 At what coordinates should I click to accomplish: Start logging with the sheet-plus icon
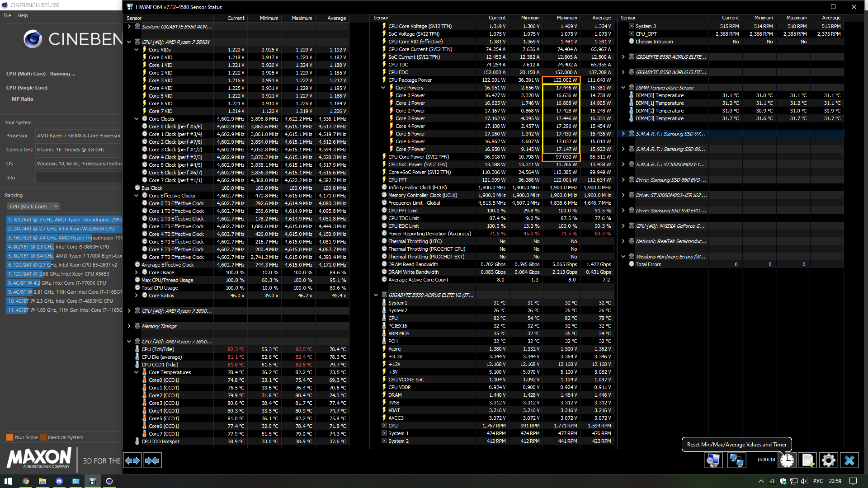(x=808, y=460)
